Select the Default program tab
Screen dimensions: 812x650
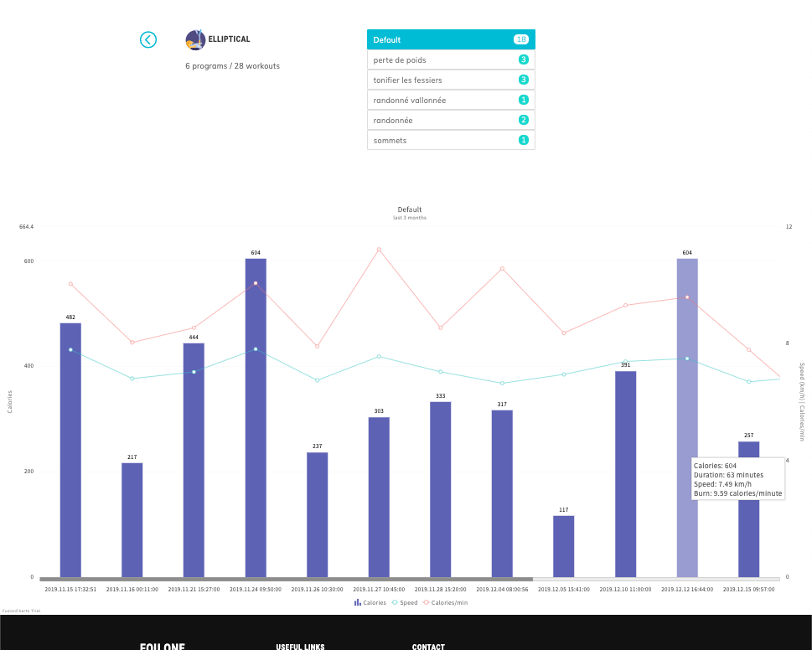point(451,39)
